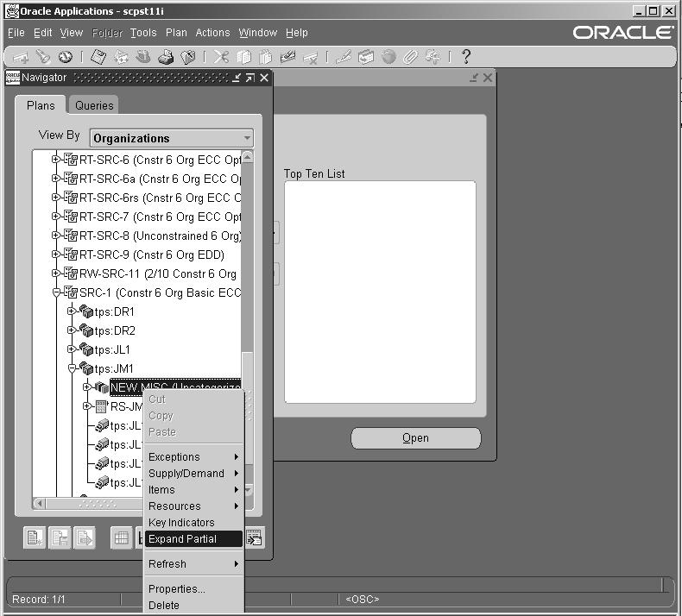The width and height of the screenshot is (682, 616).
Task: Expand the RT-SRC-8 plan node
Action: point(55,236)
